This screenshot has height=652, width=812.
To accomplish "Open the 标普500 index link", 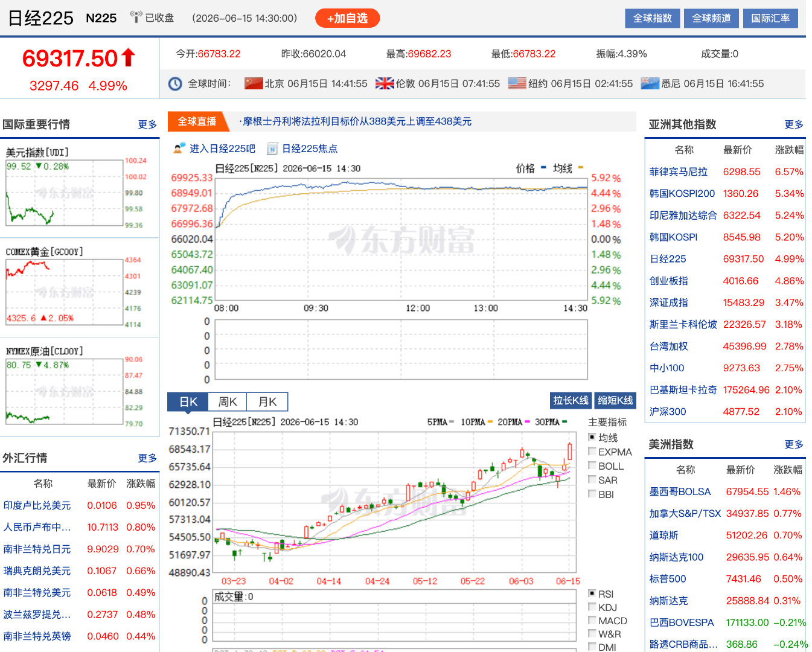I will [x=668, y=579].
